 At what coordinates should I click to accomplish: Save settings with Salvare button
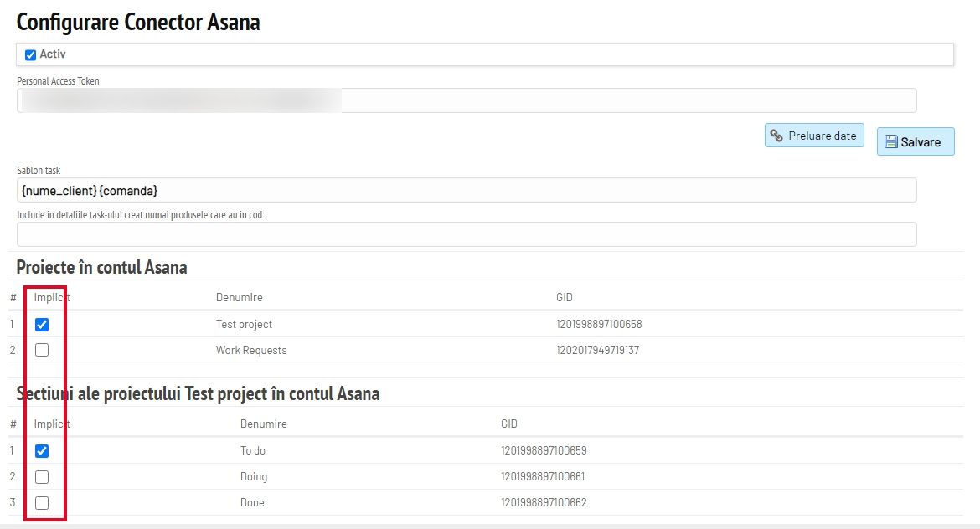pyautogui.click(x=916, y=141)
